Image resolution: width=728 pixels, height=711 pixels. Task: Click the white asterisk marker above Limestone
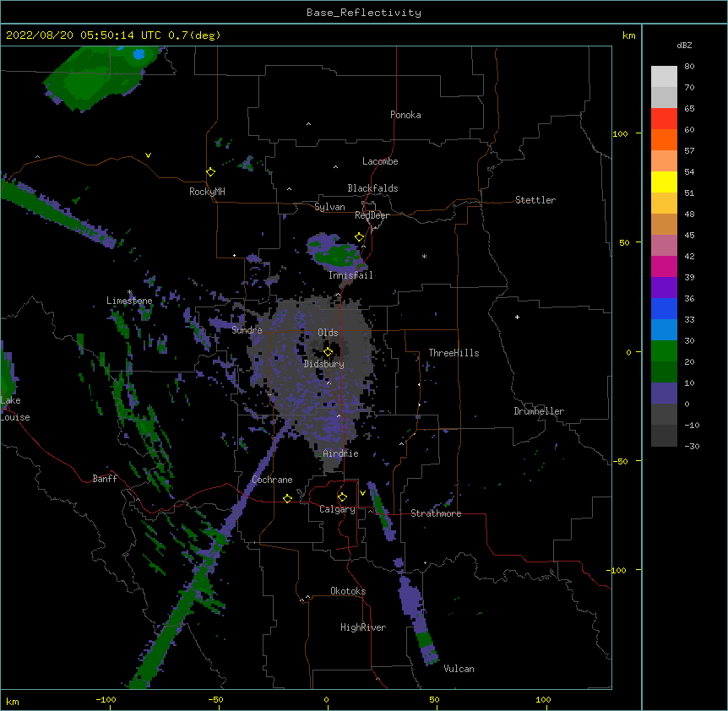pos(129,292)
